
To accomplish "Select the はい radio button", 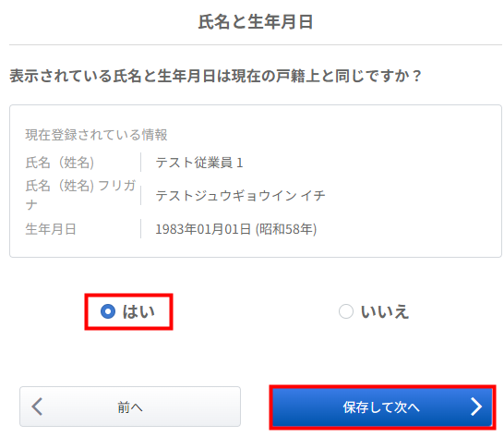I will click(x=108, y=311).
